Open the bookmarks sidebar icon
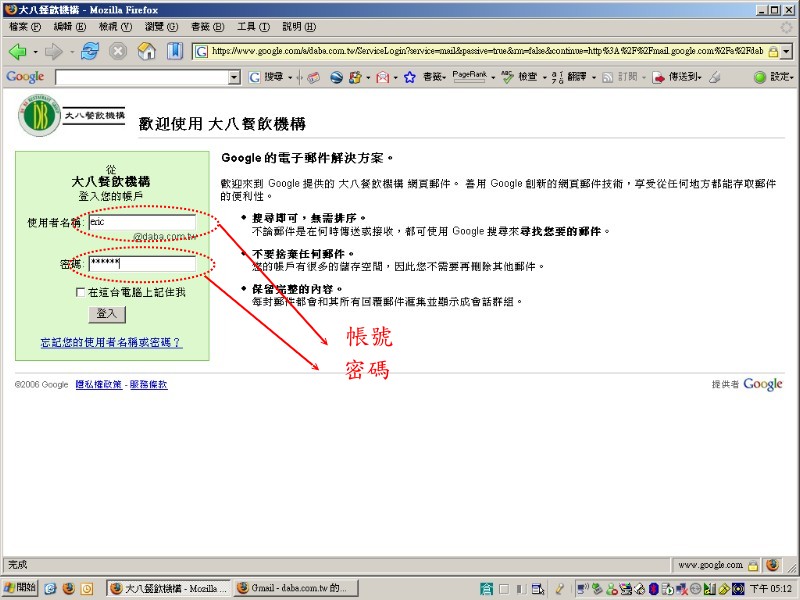This screenshot has width=800, height=600. 174,51
